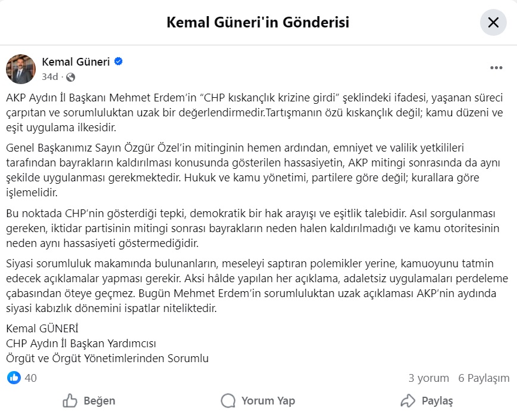Open Kemal Güneri's profile name link

(x=76, y=61)
